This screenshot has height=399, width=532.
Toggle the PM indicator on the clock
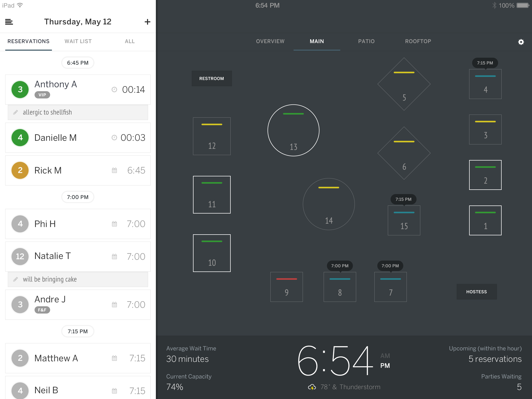tap(385, 365)
